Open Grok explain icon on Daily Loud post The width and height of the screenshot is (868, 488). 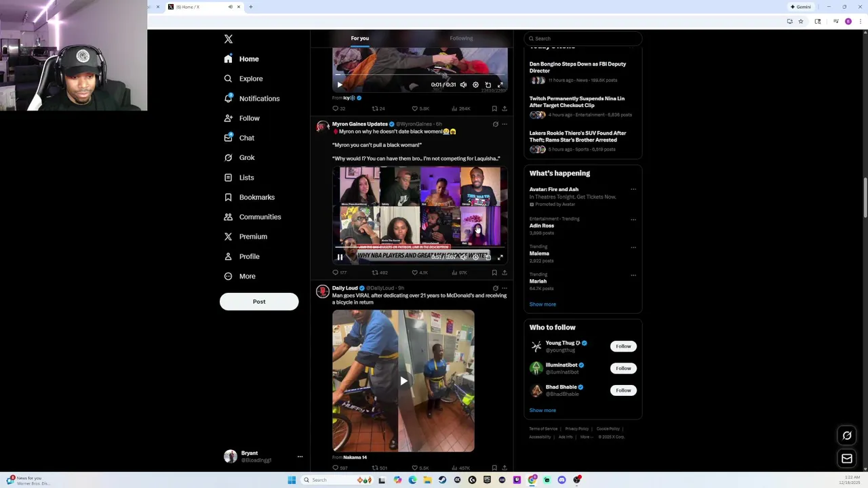click(495, 288)
